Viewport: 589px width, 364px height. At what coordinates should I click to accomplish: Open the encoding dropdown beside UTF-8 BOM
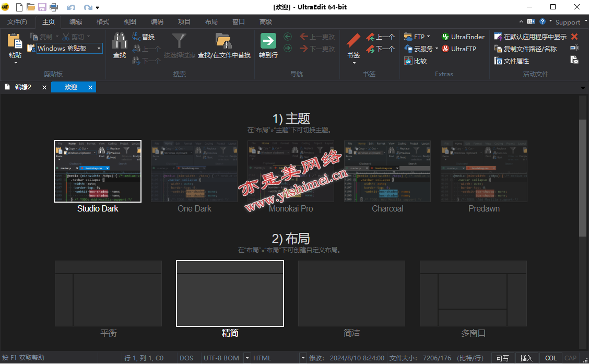(247, 358)
